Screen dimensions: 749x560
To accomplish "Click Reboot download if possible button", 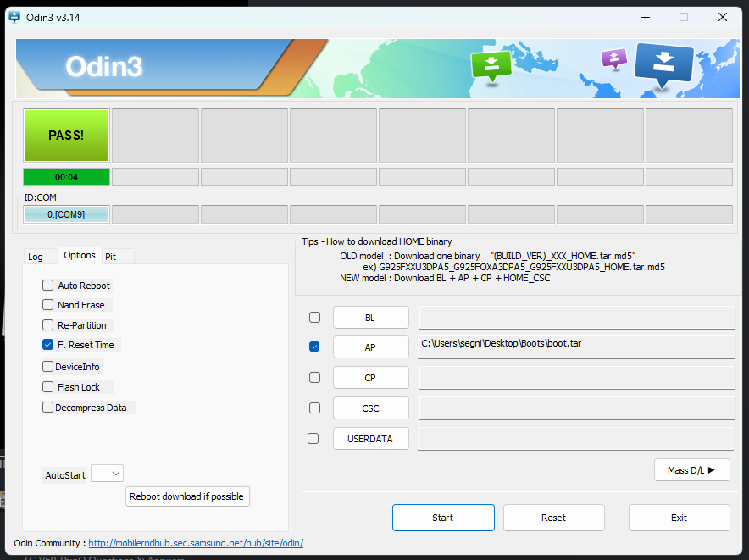I will click(x=186, y=496).
